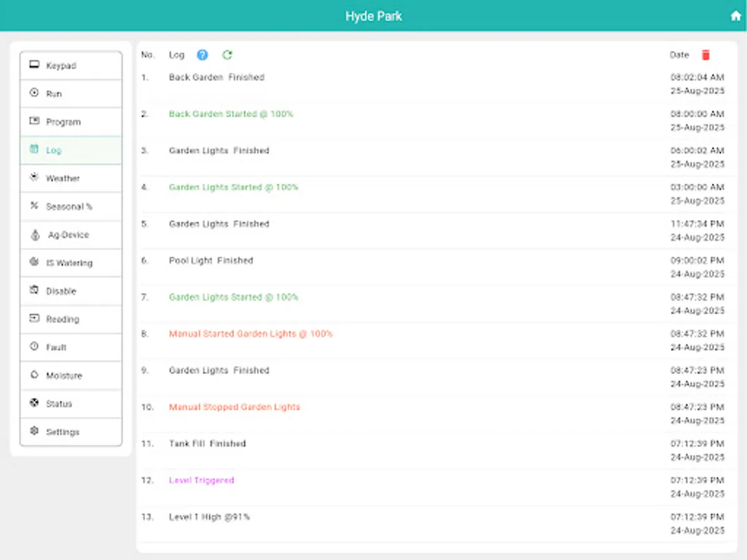This screenshot has height=560, width=747.
Task: Click the Status globe icon
Action: pyautogui.click(x=34, y=403)
